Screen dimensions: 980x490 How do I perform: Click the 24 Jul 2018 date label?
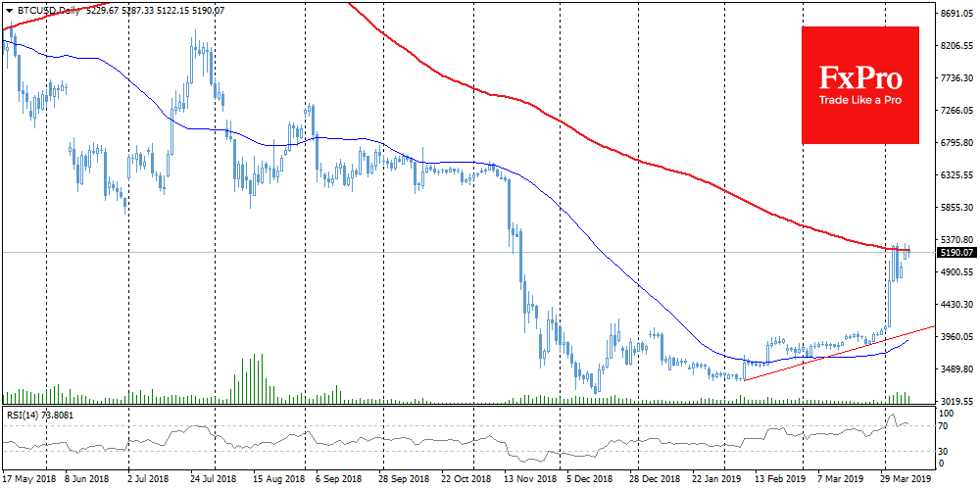pyautogui.click(x=213, y=481)
